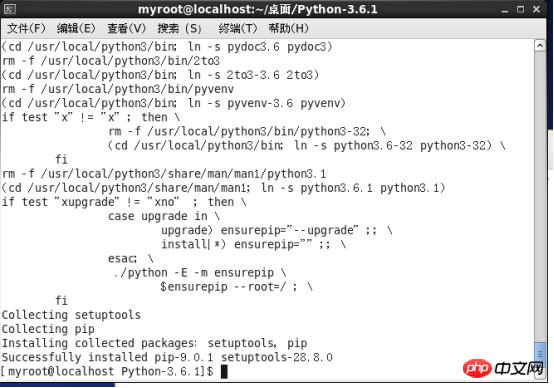Click 'upgrade) ensurepip="--upgrade"' line

tap(277, 230)
